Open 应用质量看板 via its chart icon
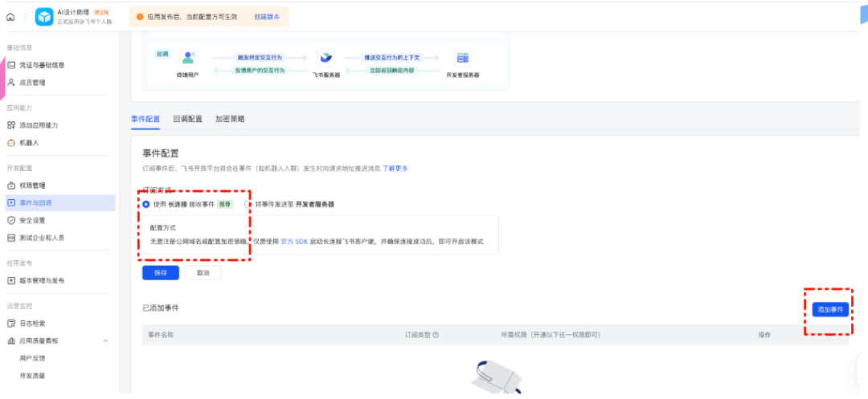868x399 pixels. (10, 341)
